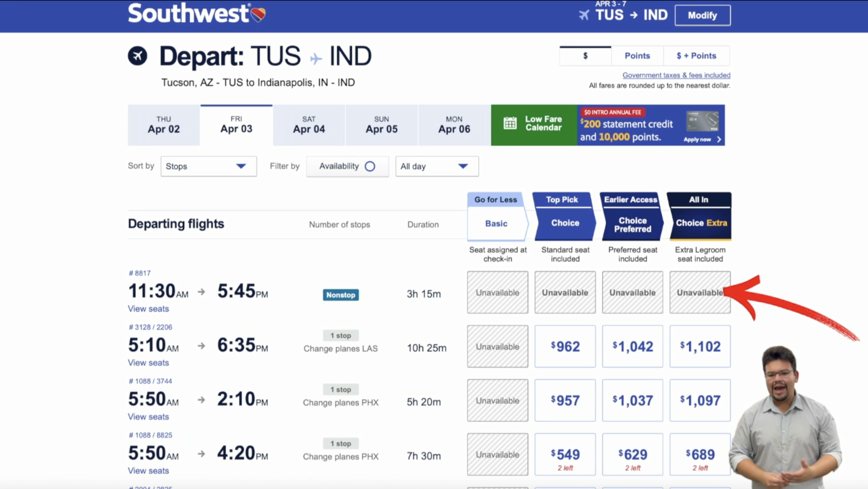Select the $549 Choice fare

pos(565,454)
